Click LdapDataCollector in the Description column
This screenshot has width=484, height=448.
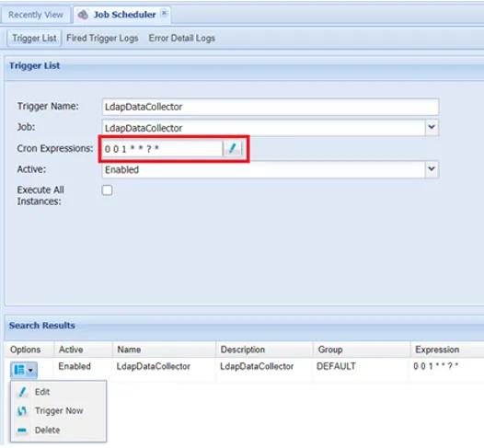click(x=257, y=366)
